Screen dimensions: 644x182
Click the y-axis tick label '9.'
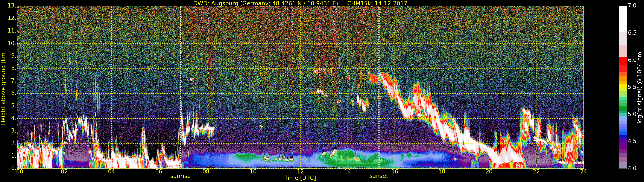click(14, 56)
